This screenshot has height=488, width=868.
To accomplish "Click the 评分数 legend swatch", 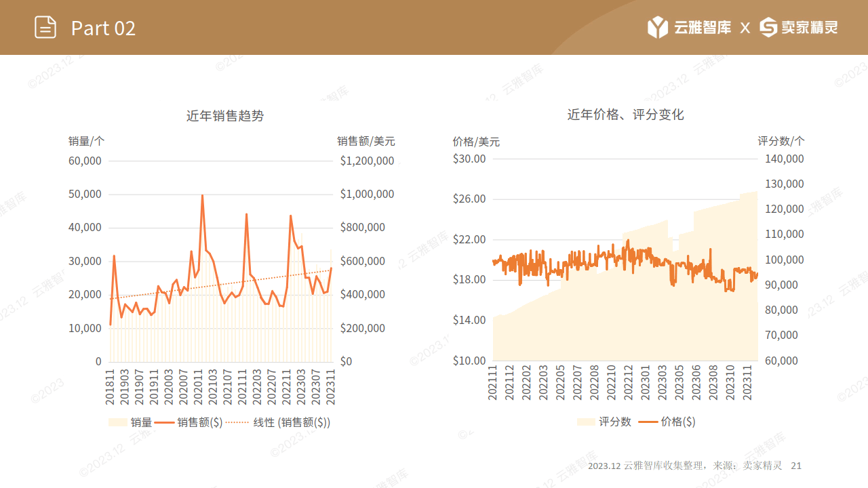I will pyautogui.click(x=586, y=422).
